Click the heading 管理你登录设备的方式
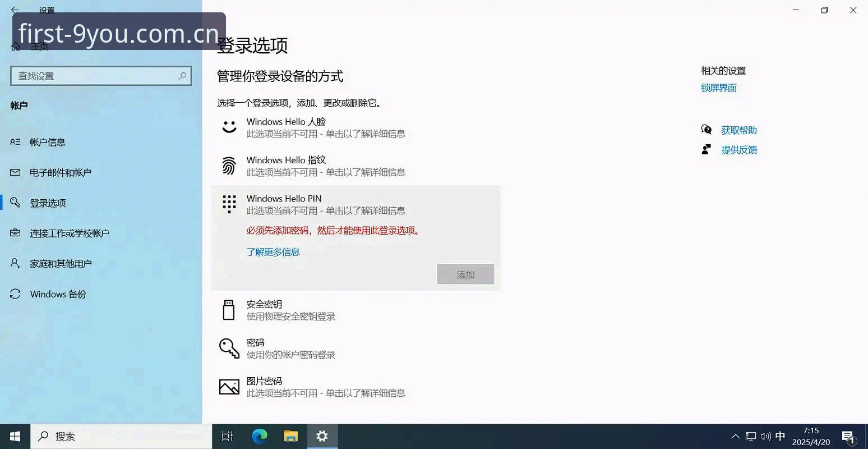 (x=280, y=76)
